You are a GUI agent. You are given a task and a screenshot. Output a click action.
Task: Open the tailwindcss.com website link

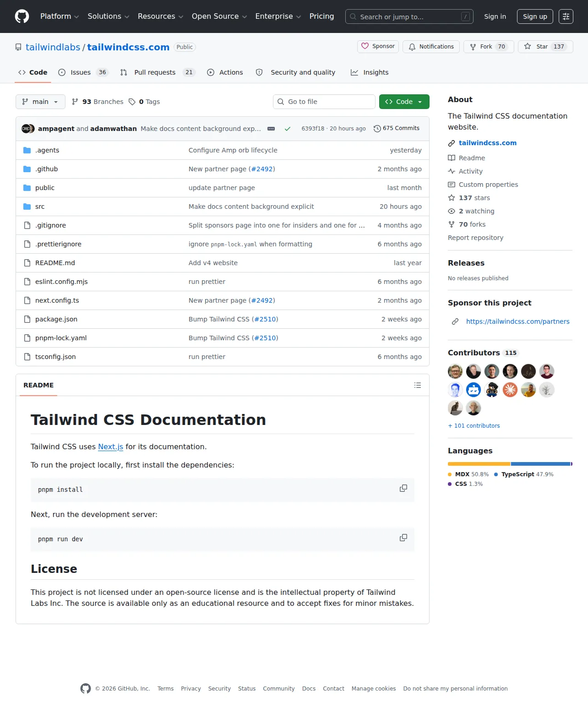(x=488, y=143)
